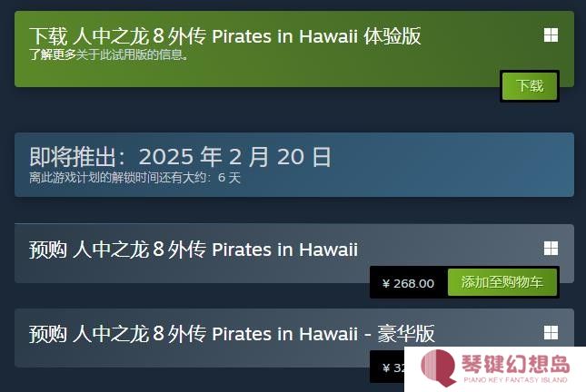The height and width of the screenshot is (392, 586).
Task: Add standard edition with 添加至购物车 button
Action: (x=502, y=282)
